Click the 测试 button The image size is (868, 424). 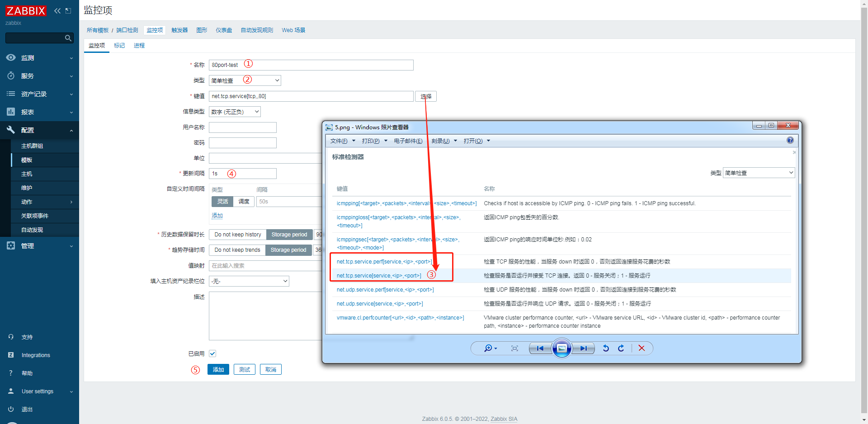[245, 369]
